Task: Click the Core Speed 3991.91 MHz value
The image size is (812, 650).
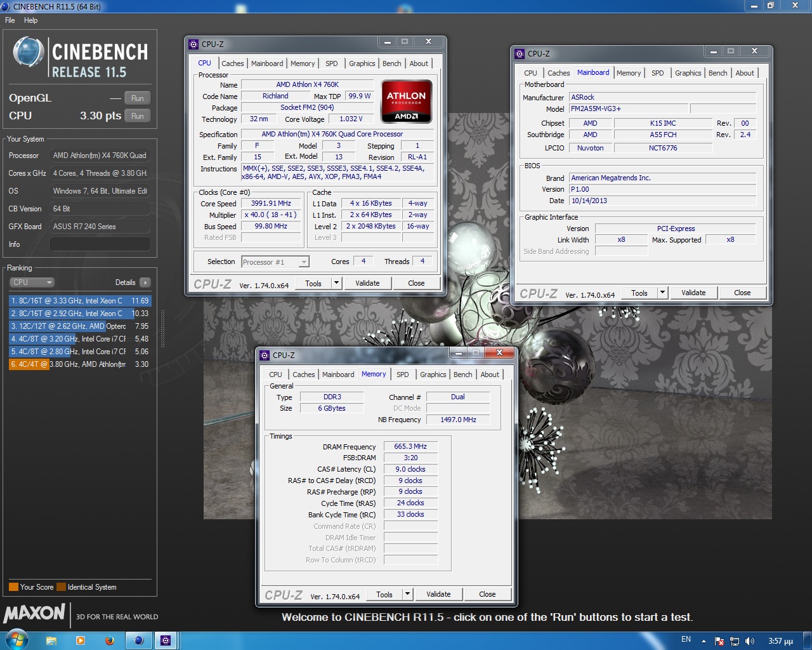Action: pos(271,204)
